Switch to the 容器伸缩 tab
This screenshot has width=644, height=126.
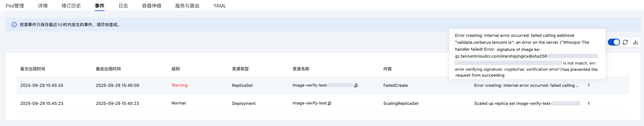pos(152,6)
